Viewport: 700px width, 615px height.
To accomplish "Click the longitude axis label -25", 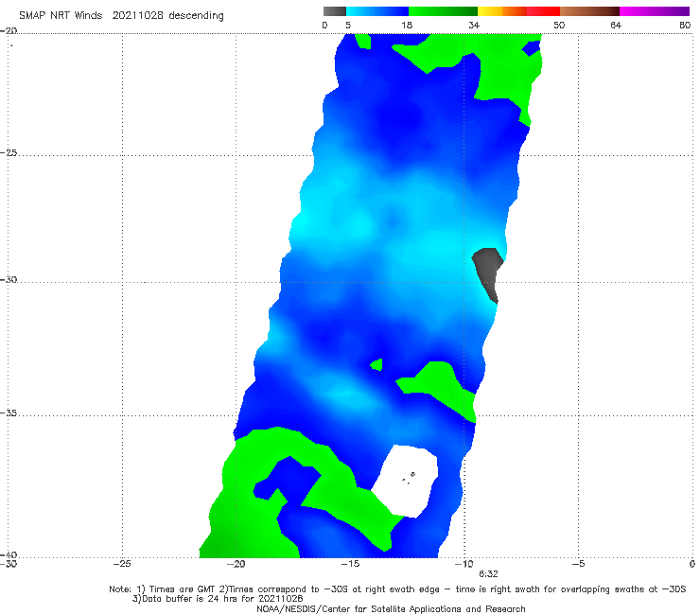I will [x=122, y=564].
